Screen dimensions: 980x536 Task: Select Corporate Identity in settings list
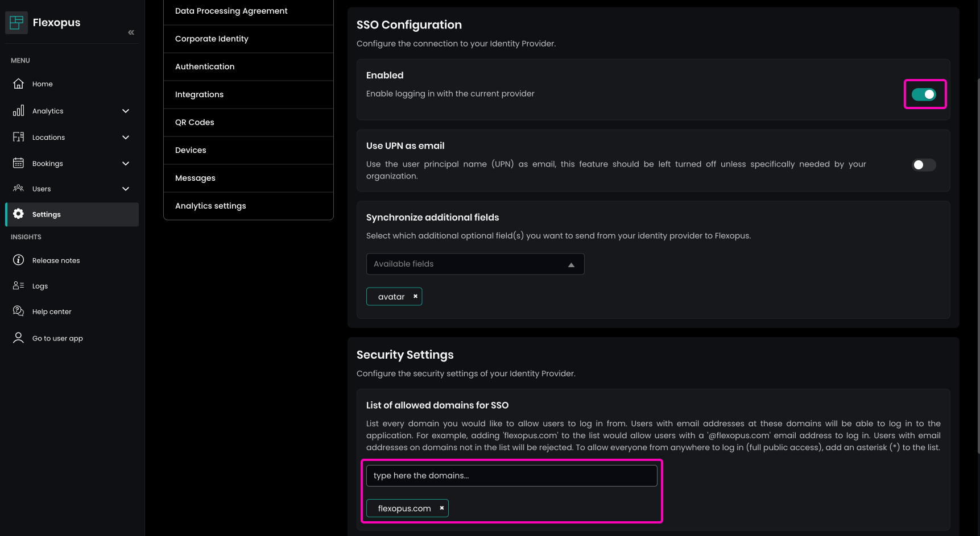pyautogui.click(x=212, y=39)
